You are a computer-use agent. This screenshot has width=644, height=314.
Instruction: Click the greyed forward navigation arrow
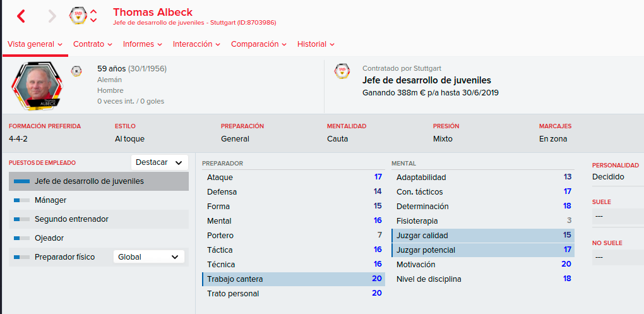coord(52,16)
